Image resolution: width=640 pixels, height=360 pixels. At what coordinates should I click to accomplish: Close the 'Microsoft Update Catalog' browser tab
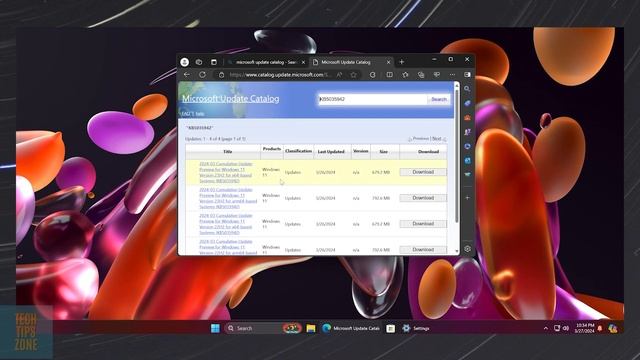click(x=388, y=62)
